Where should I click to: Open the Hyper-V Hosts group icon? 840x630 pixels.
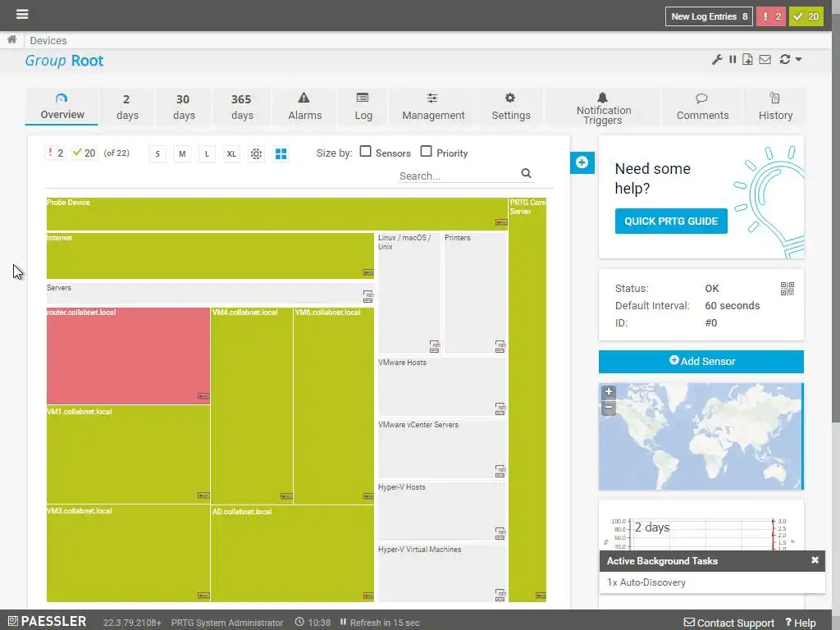click(x=500, y=533)
